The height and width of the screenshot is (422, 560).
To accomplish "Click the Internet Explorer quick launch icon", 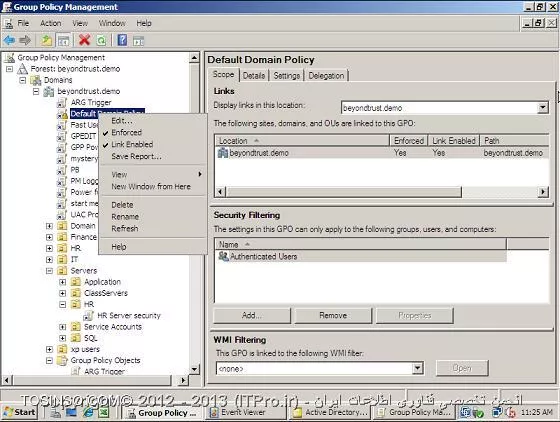I will tap(88, 412).
